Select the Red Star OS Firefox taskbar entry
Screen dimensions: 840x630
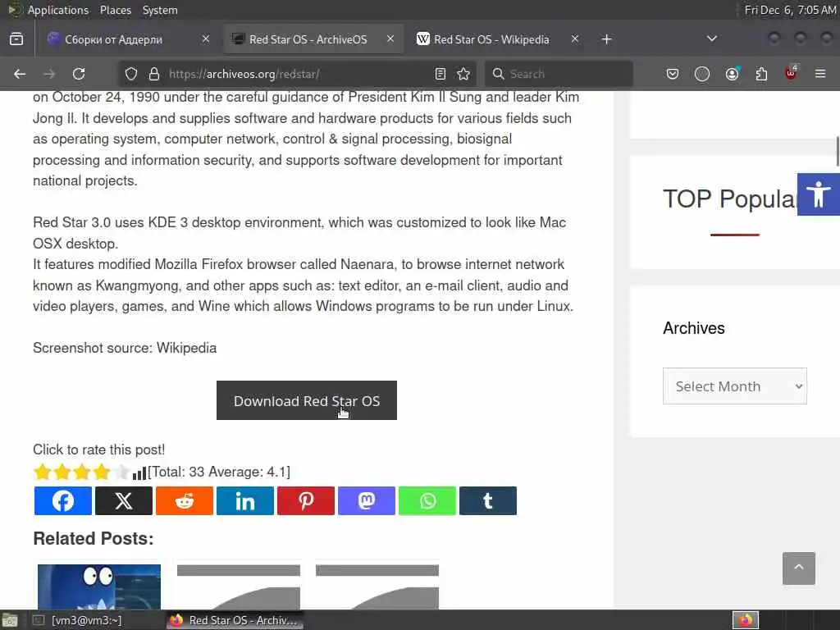pos(234,620)
